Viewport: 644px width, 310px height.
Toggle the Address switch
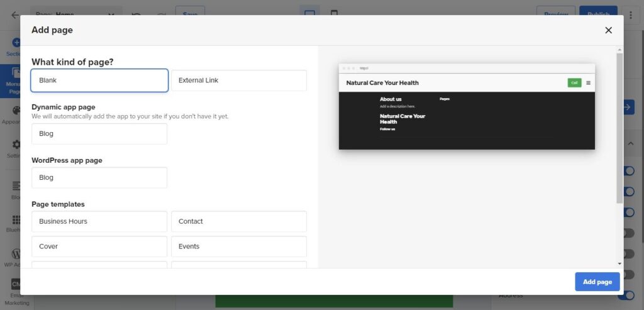[628, 294]
